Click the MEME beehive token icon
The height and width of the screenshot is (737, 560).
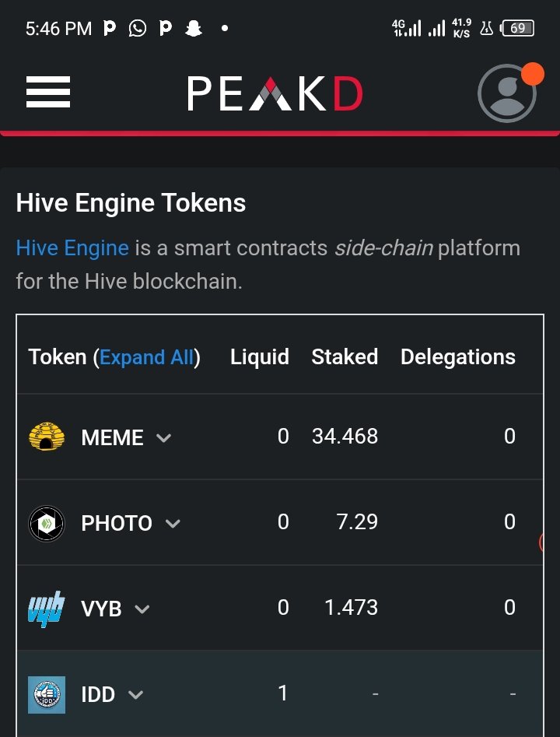point(46,437)
